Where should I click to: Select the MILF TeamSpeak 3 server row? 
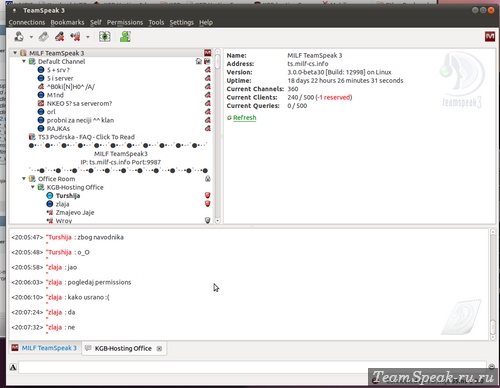(112, 53)
